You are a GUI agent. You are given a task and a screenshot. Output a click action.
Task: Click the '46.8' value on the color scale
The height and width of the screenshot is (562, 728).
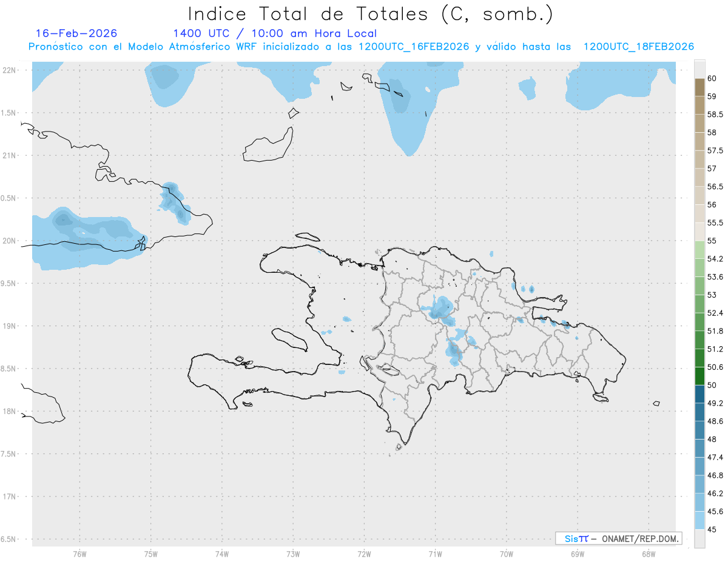(x=715, y=475)
